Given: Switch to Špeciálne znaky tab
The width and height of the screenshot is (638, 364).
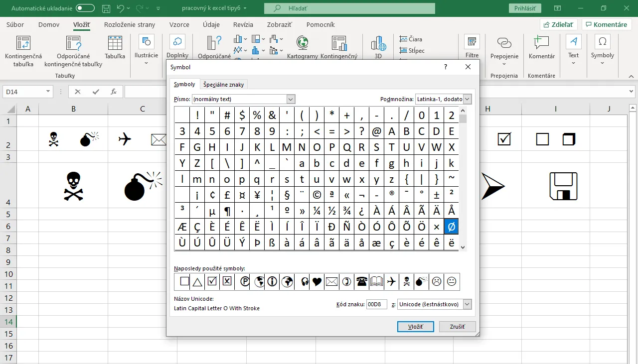Looking at the screenshot, I should coord(223,85).
